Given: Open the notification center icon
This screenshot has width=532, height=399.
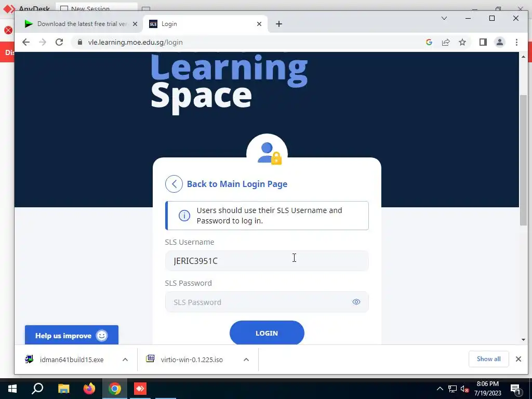Looking at the screenshot, I should pos(515,389).
